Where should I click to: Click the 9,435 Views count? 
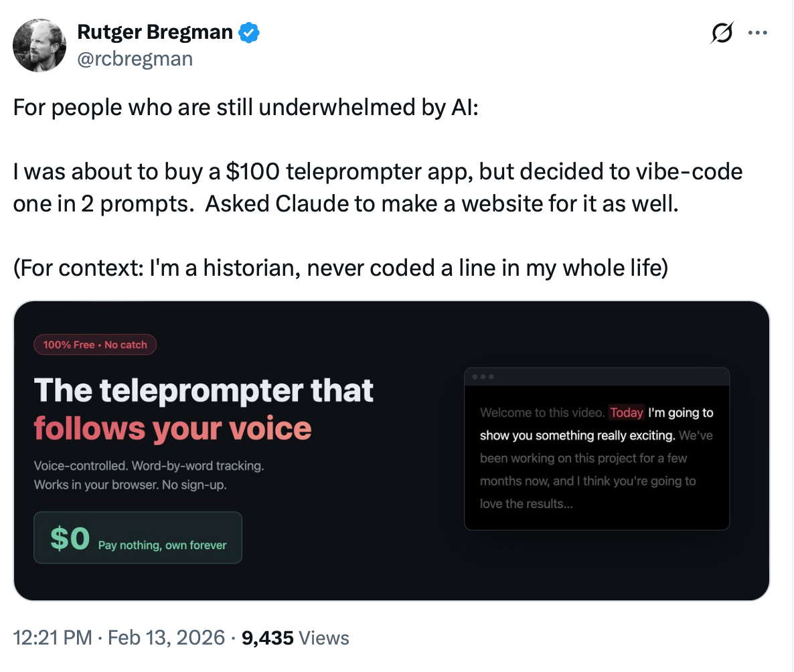click(x=295, y=638)
